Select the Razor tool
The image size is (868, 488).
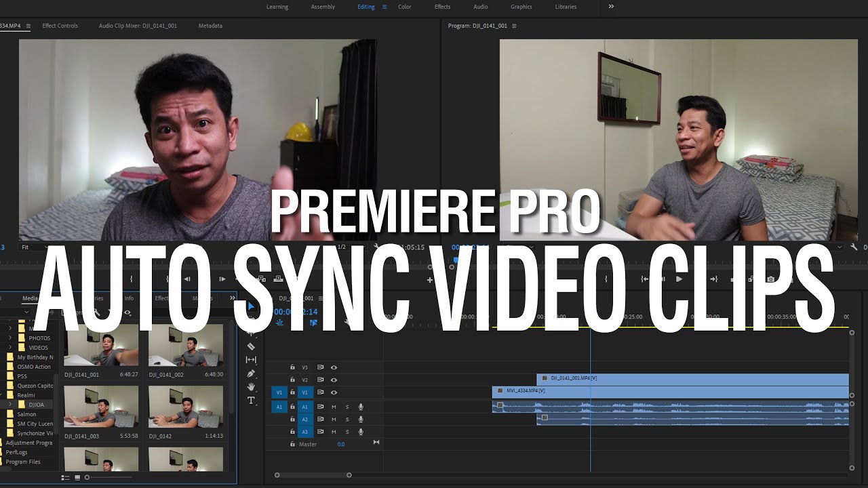(x=251, y=346)
